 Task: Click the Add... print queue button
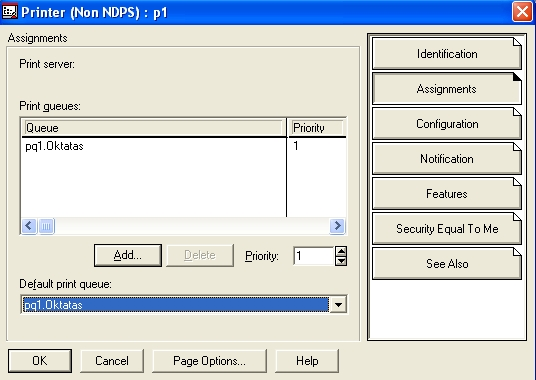tap(128, 255)
